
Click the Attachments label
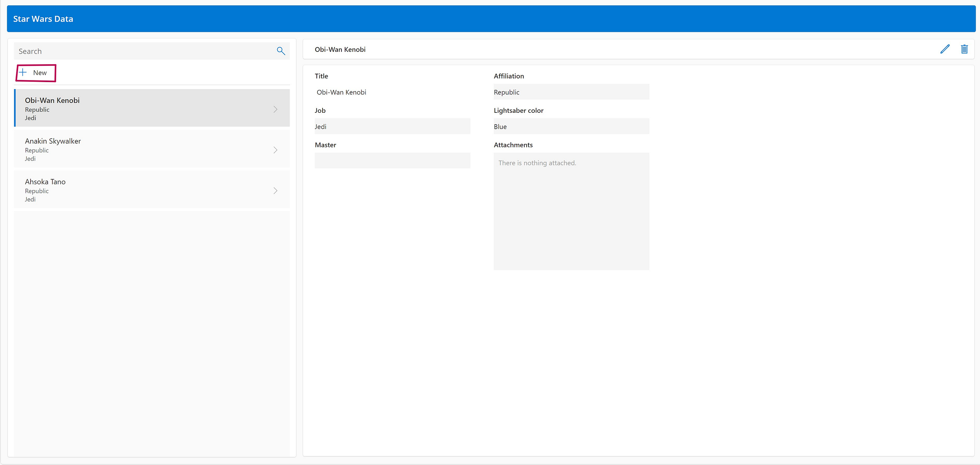tap(513, 145)
